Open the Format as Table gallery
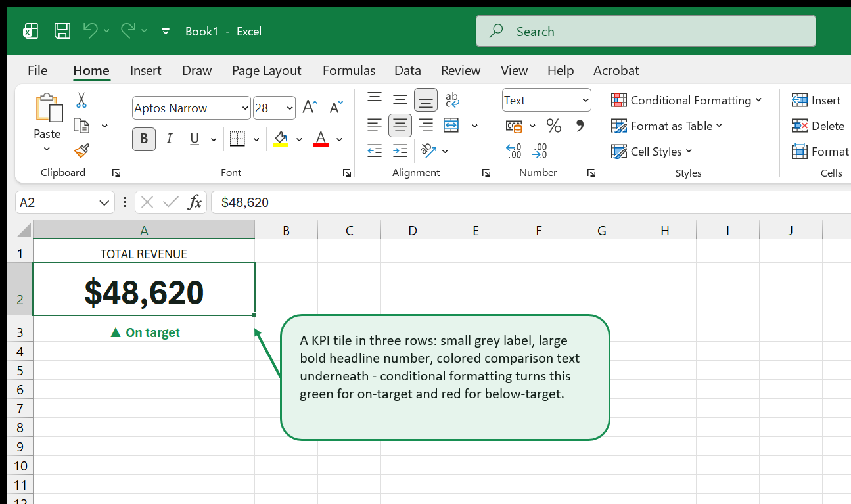Screen dimensions: 851x504 click(x=666, y=126)
